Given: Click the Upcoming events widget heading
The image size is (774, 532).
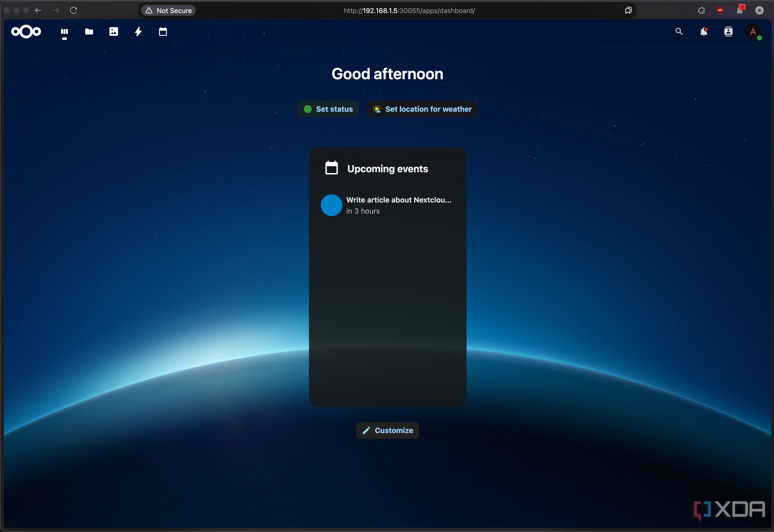Looking at the screenshot, I should point(387,169).
